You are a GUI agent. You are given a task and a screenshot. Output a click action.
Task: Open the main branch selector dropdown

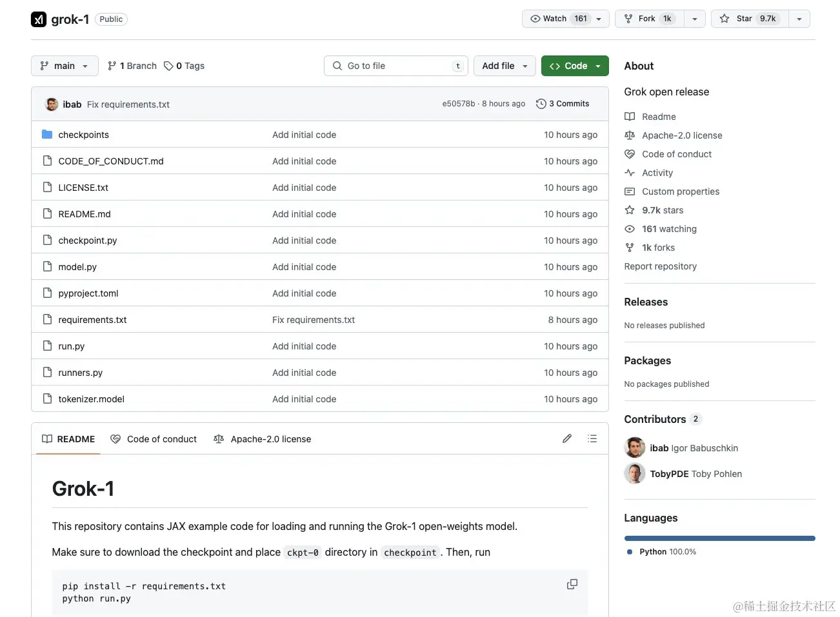[x=65, y=66]
